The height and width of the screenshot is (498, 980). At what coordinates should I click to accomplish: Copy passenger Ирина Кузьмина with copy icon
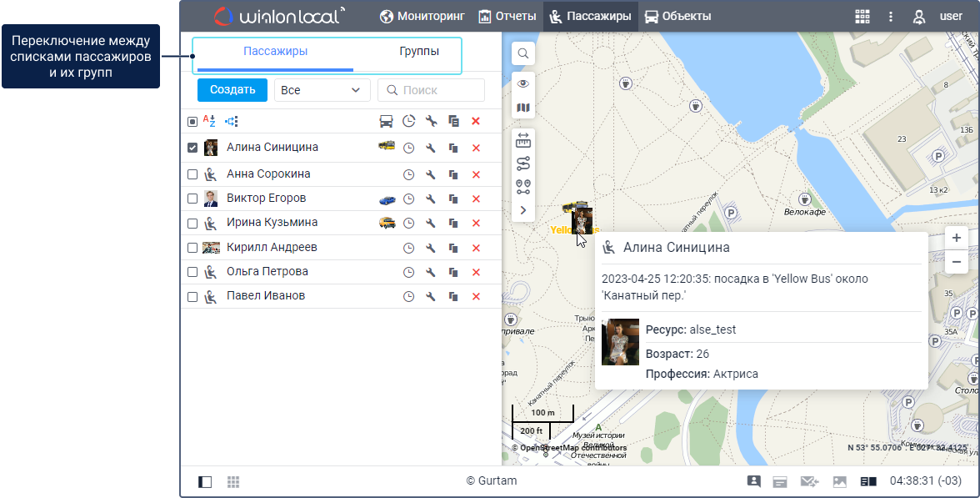click(453, 224)
